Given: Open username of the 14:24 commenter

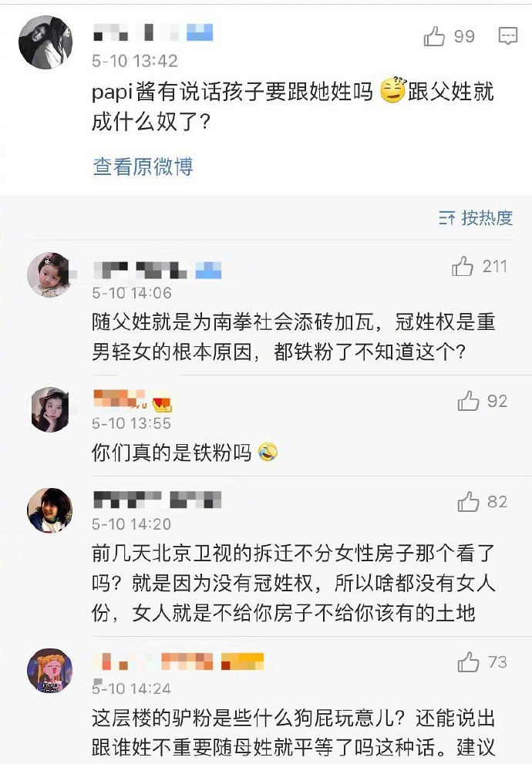Looking at the screenshot, I should click(177, 661).
